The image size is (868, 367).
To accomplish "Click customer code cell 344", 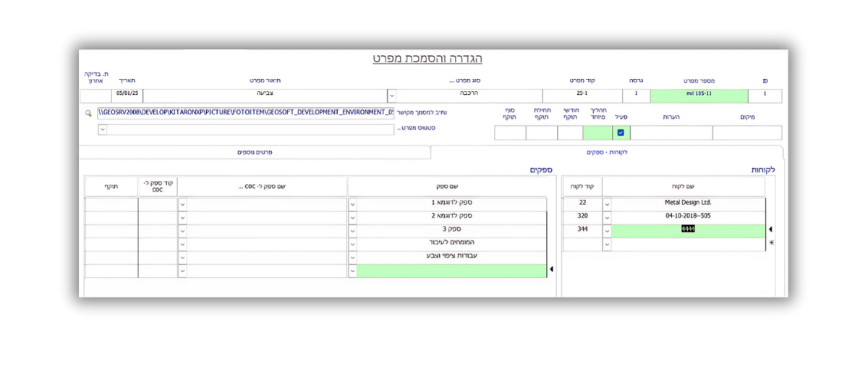I will (582, 231).
